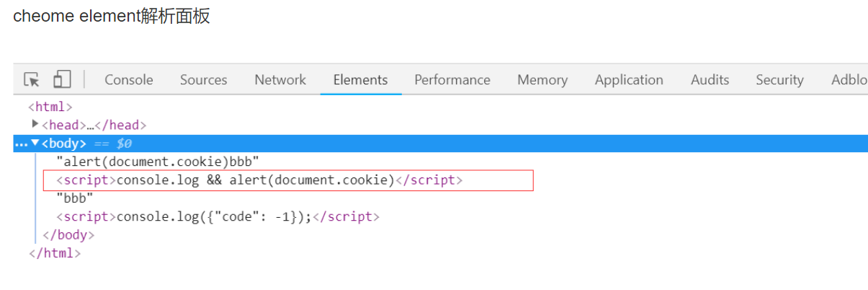Open the Console tab
The width and height of the screenshot is (868, 290).
click(x=129, y=80)
